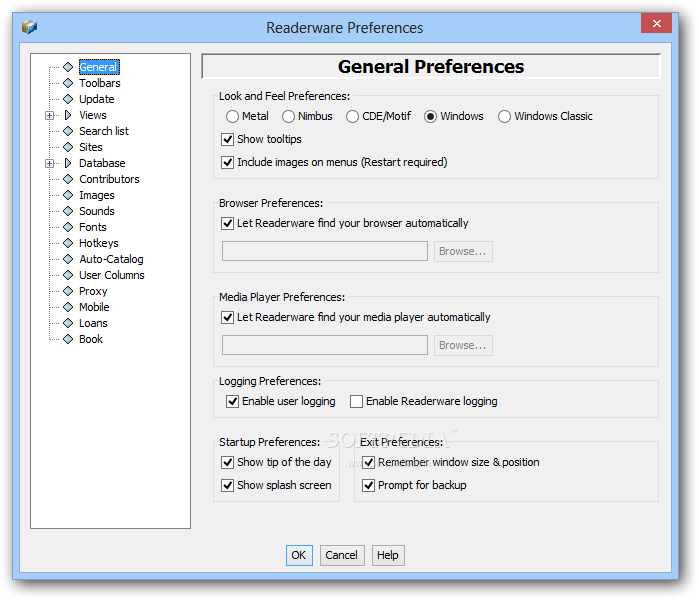The width and height of the screenshot is (699, 600).
Task: Click the triangle icon next to Views
Action: point(68,115)
